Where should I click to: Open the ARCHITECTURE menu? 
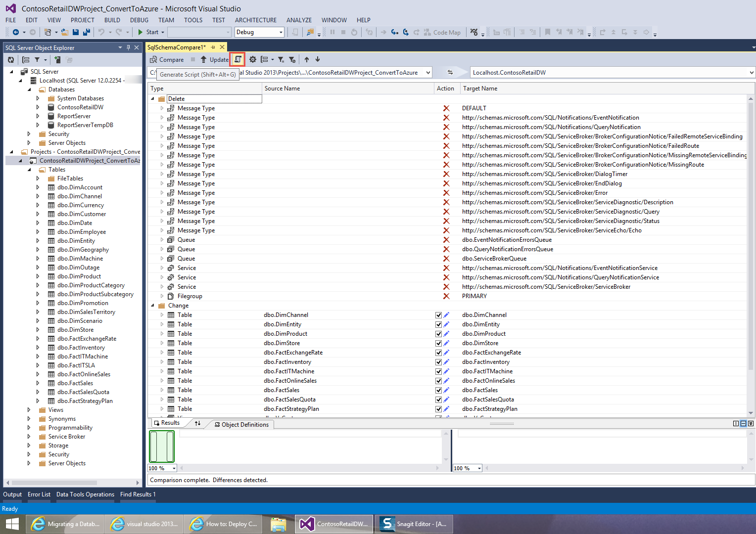point(256,20)
